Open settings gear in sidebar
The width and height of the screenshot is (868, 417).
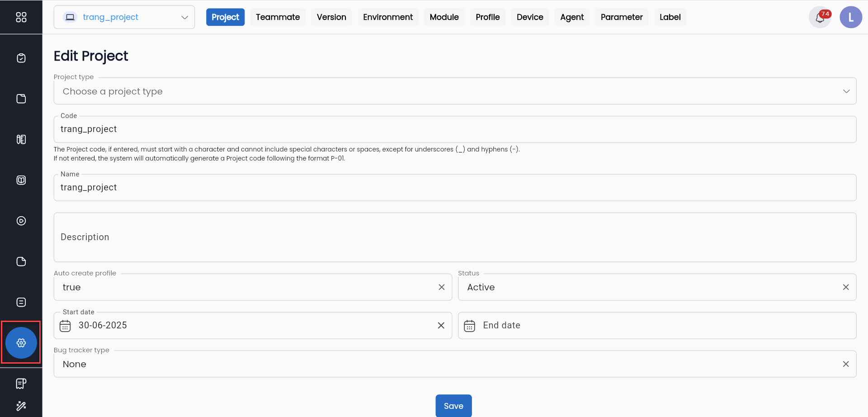(x=21, y=343)
